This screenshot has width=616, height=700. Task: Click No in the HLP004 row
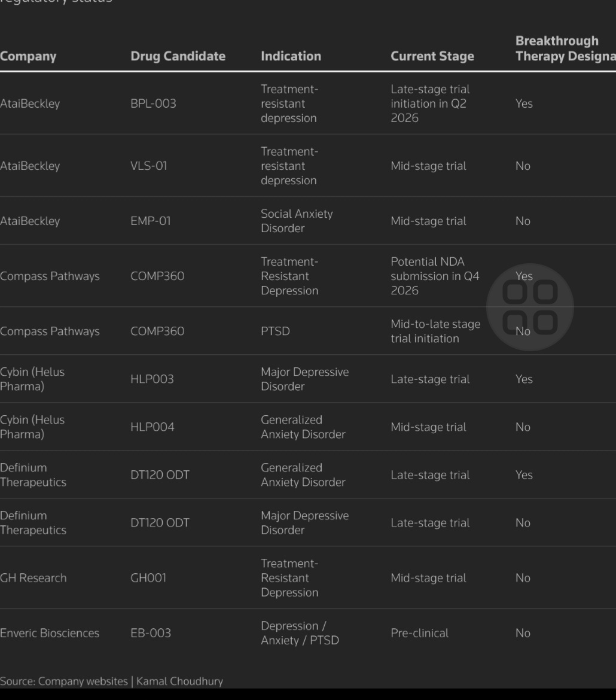click(523, 427)
